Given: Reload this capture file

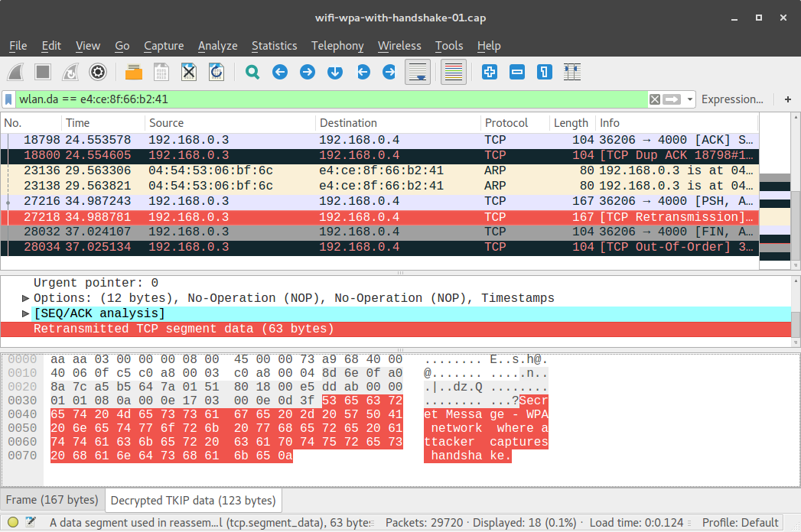Looking at the screenshot, I should pos(216,71).
